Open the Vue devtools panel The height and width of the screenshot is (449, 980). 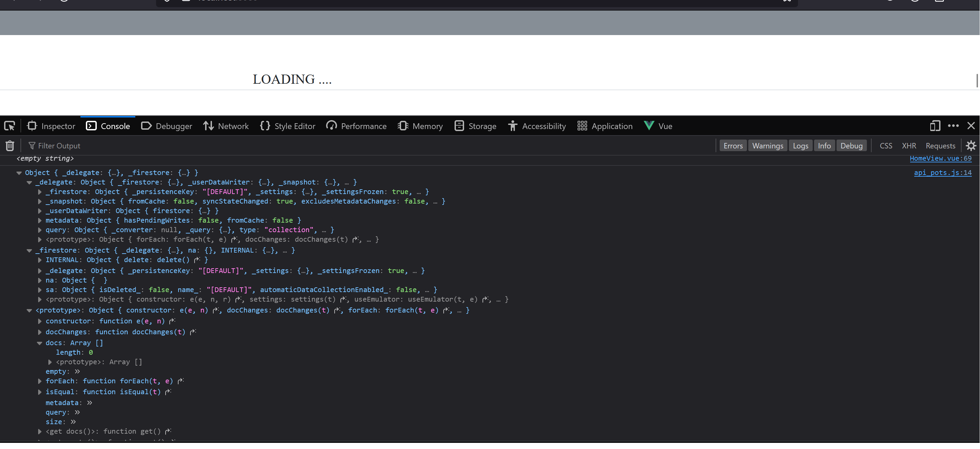[658, 126]
